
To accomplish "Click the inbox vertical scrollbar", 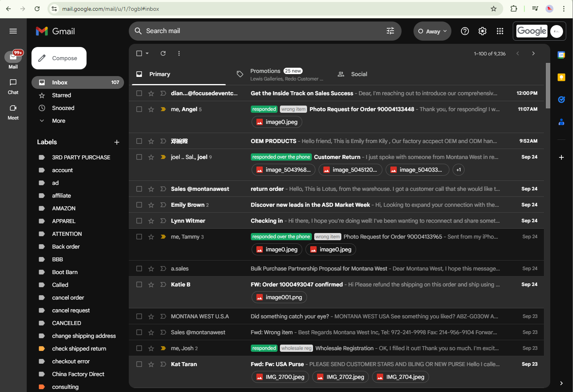I will pyautogui.click(x=548, y=85).
